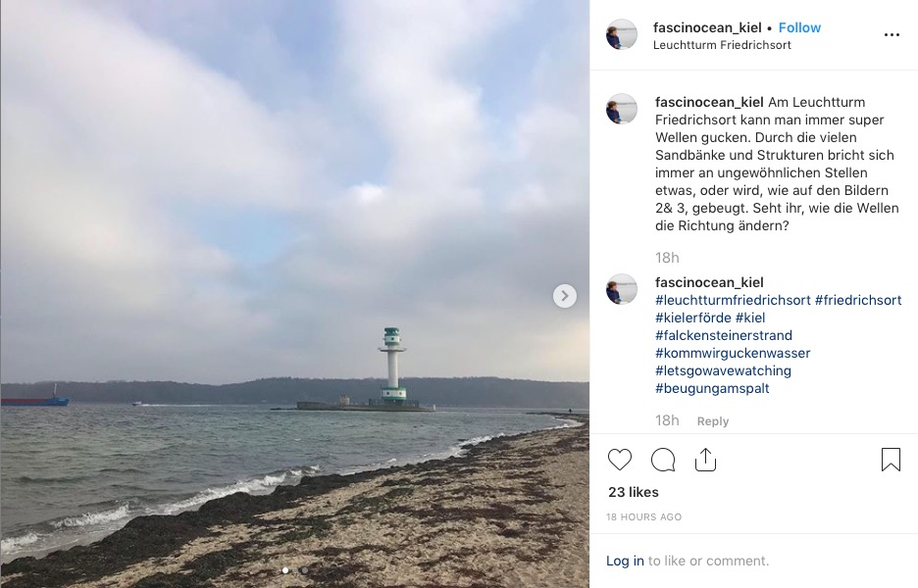The image size is (918, 588).
Task: Open the Log in link
Action: click(625, 561)
